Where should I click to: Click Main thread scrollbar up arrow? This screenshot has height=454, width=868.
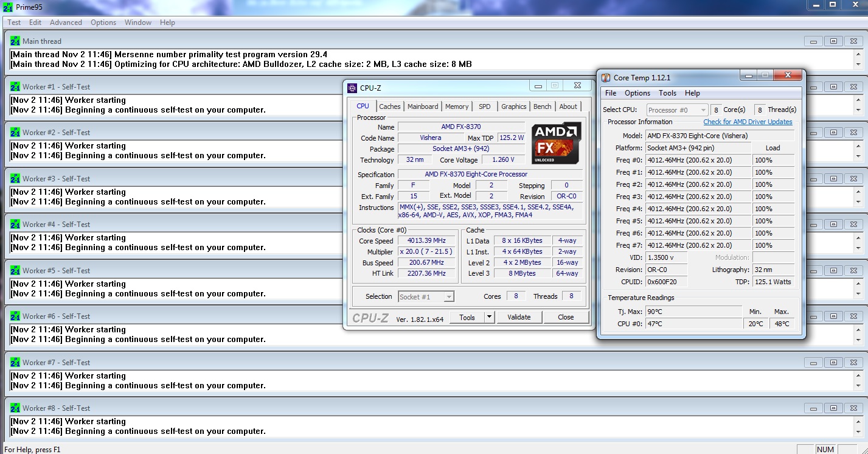[858, 54]
